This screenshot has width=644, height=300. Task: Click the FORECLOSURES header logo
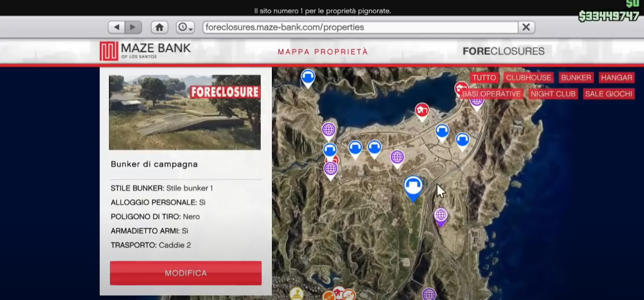(x=503, y=51)
